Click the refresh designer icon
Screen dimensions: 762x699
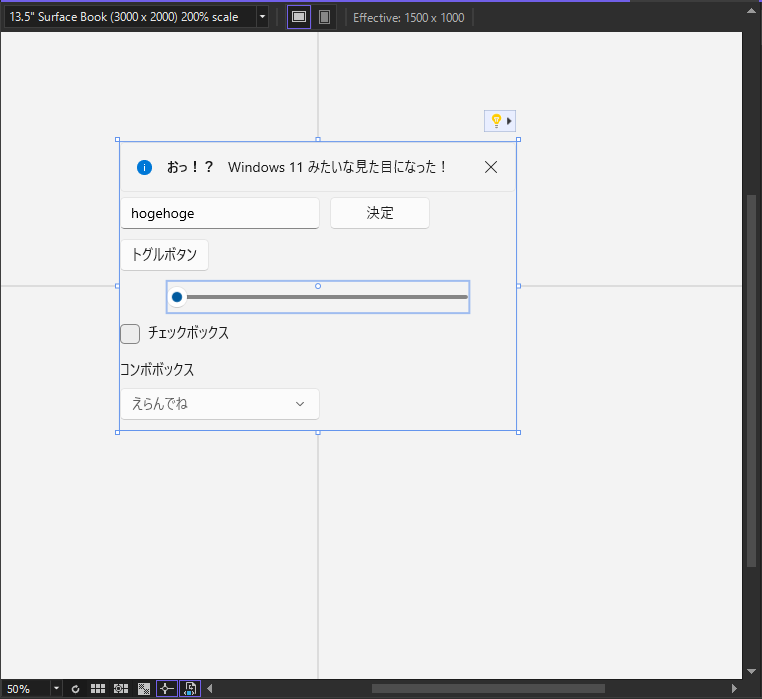[x=75, y=689]
